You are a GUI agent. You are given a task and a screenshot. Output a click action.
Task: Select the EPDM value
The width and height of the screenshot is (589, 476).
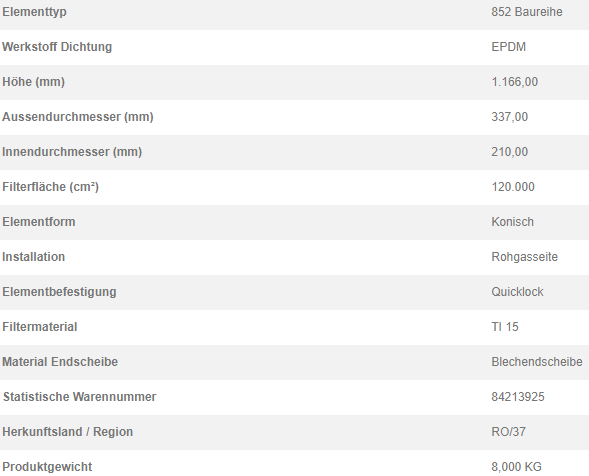coord(509,47)
